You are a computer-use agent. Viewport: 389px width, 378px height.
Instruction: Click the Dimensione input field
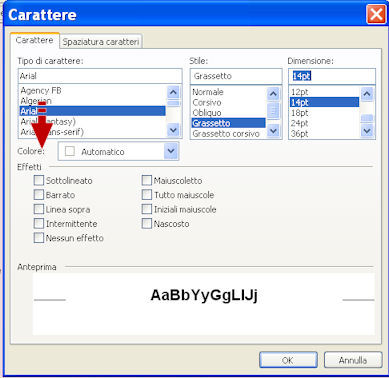point(332,76)
